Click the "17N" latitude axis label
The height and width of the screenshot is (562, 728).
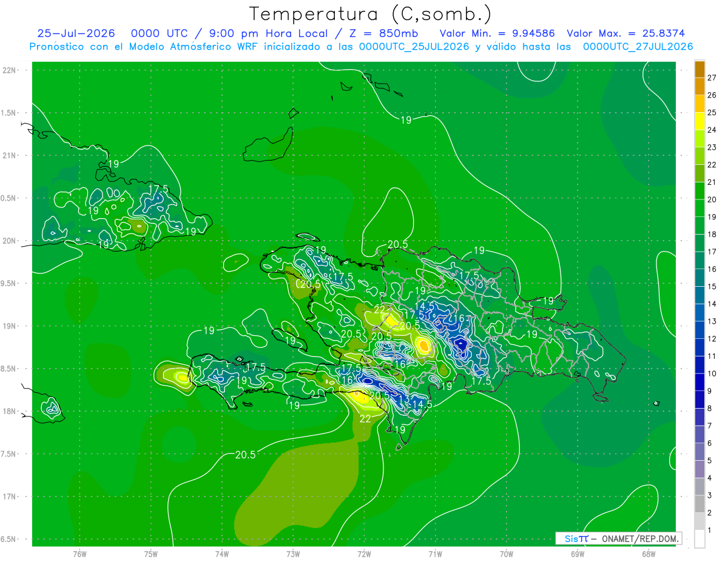[x=10, y=497]
